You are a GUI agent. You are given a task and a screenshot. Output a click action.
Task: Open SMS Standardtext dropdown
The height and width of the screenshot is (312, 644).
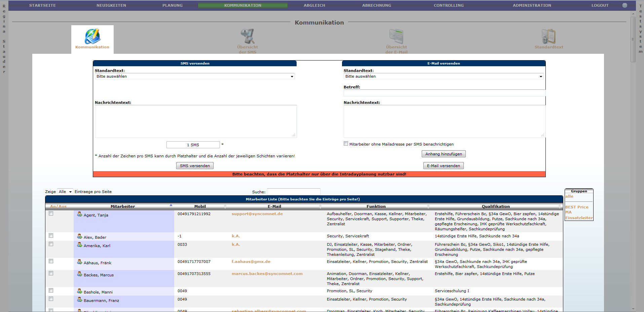click(195, 76)
